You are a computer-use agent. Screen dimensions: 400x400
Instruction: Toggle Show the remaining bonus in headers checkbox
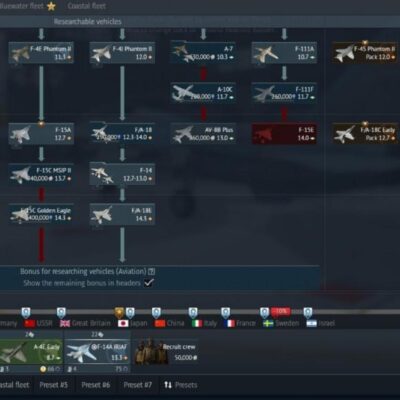[149, 283]
